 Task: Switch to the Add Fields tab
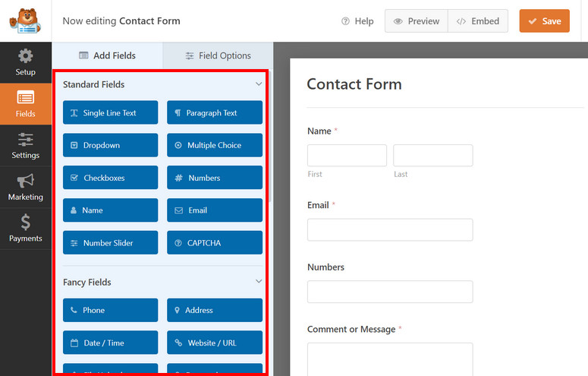pyautogui.click(x=107, y=55)
